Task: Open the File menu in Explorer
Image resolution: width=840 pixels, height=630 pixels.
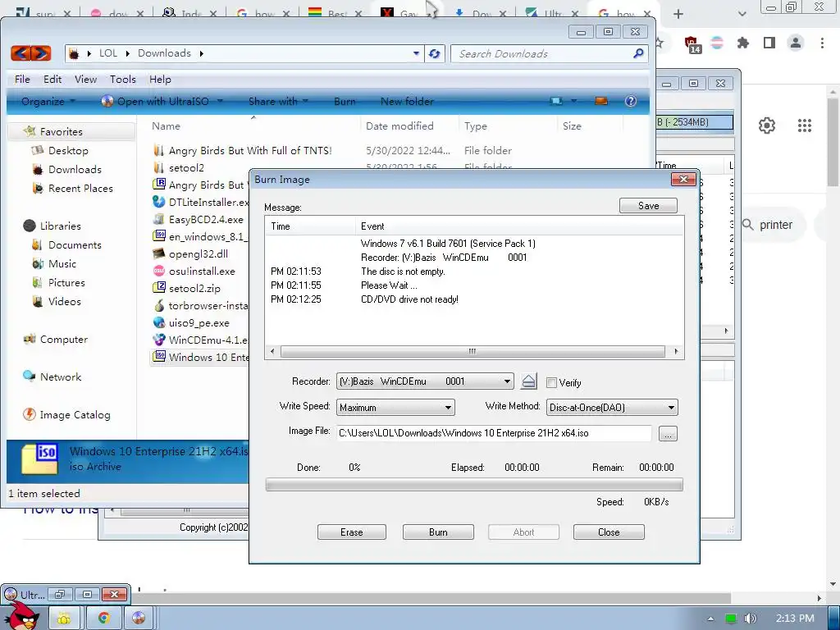Action: pyautogui.click(x=22, y=80)
